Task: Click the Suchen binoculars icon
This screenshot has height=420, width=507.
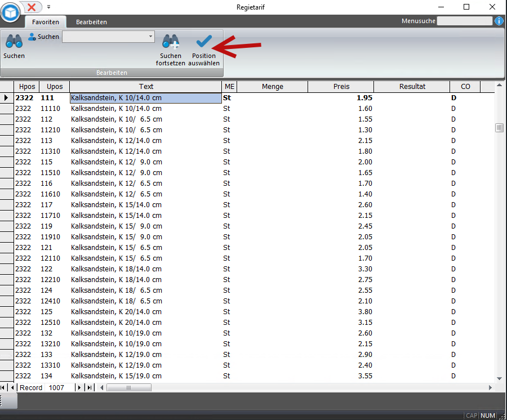Action: 14,42
